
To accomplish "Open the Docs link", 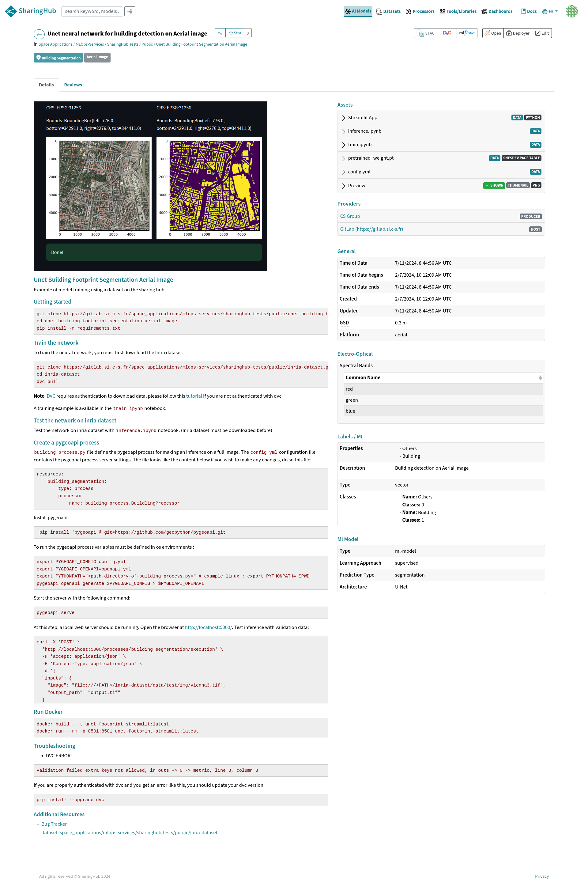I will 529,11.
